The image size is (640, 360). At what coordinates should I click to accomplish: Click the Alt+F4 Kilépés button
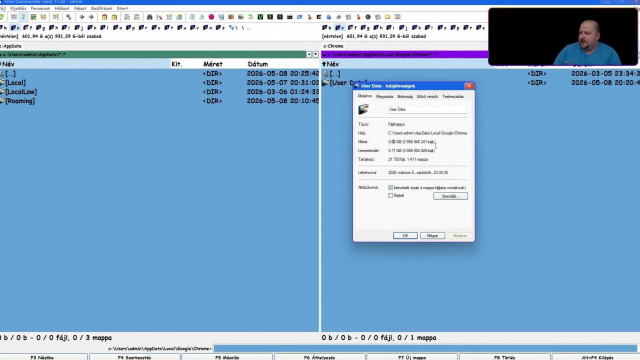597,357
